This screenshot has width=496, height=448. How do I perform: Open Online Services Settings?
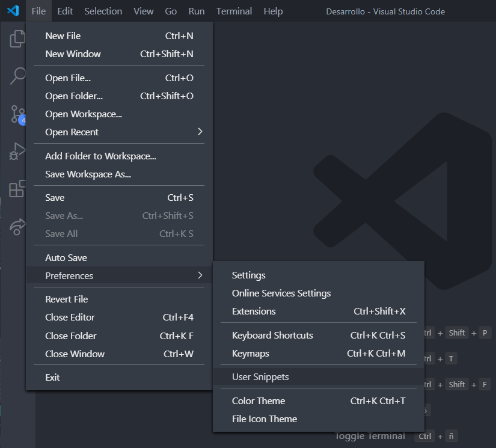tap(319, 293)
